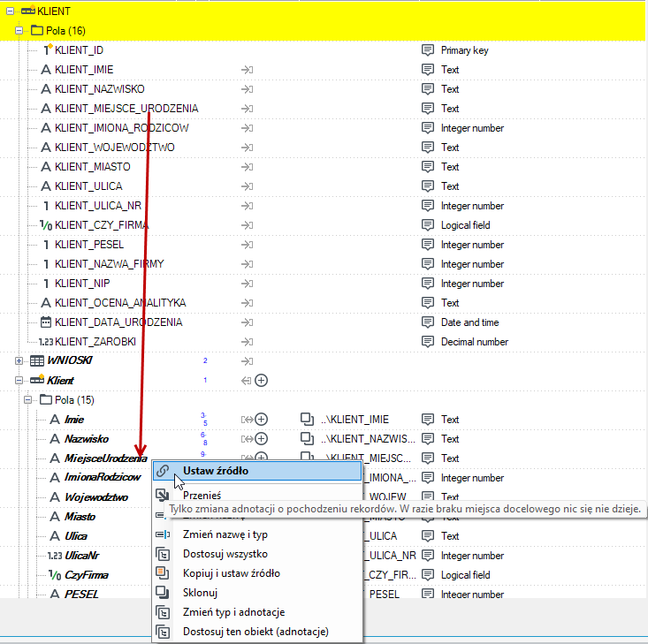Click the plus circle on Klient row
Screen dimensions: 648x644
(x=261, y=381)
